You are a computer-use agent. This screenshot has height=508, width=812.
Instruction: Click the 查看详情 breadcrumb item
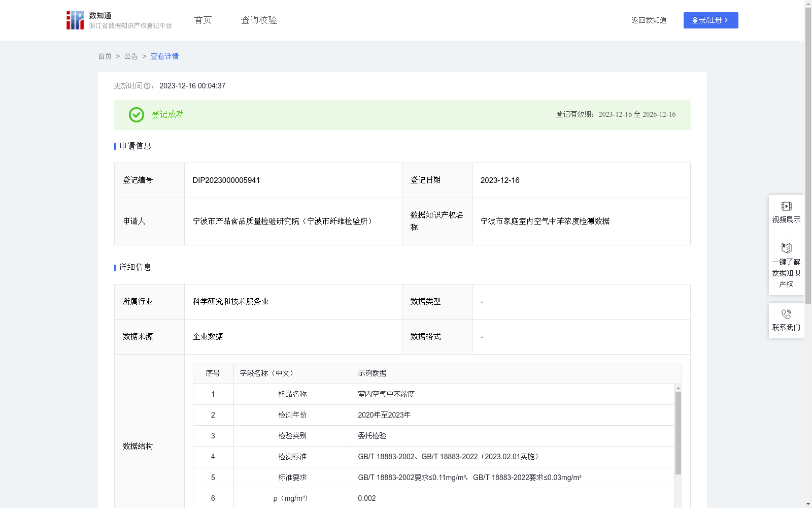click(164, 56)
